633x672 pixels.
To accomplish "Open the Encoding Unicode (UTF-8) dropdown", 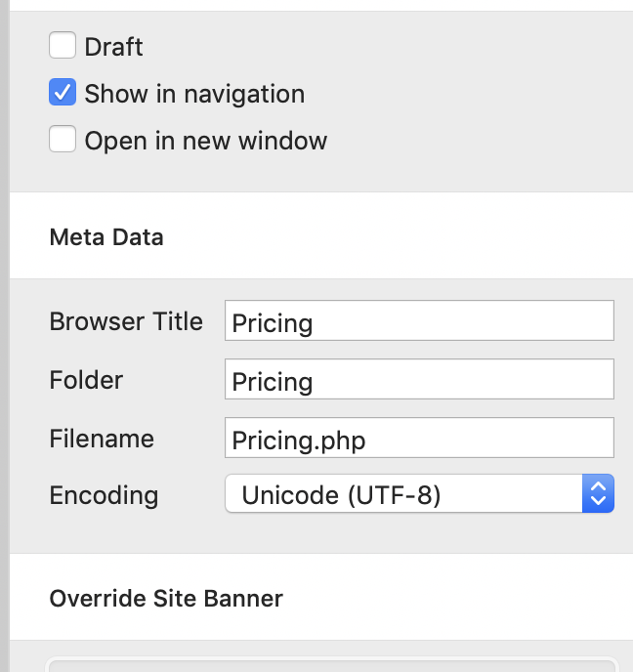I will pos(418,494).
